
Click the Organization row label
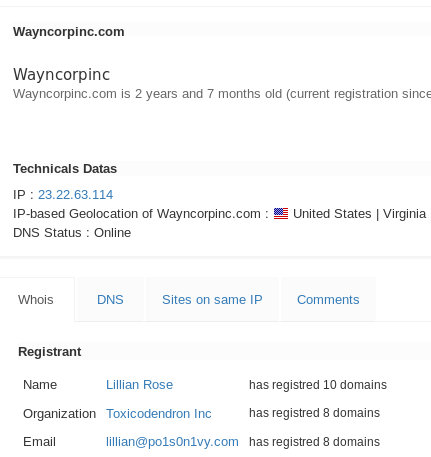pyautogui.click(x=59, y=414)
